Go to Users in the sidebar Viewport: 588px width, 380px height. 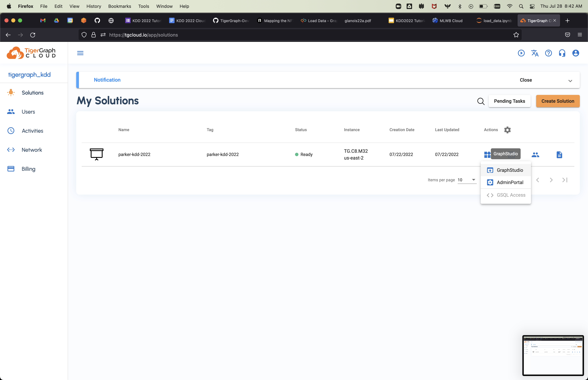click(28, 112)
